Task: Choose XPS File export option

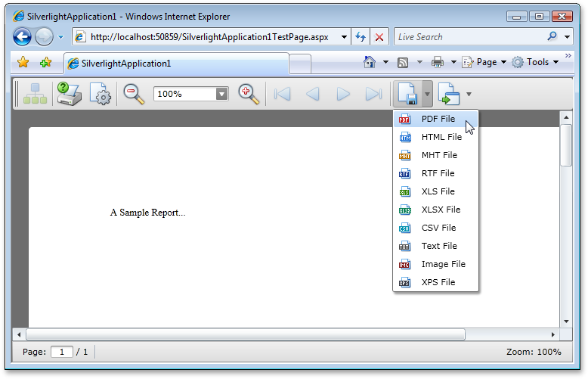Action: tap(435, 282)
